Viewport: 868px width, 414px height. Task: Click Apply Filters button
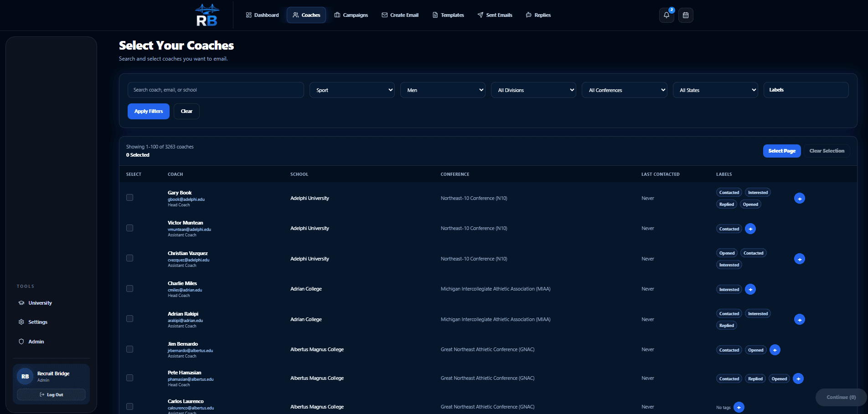tap(149, 111)
